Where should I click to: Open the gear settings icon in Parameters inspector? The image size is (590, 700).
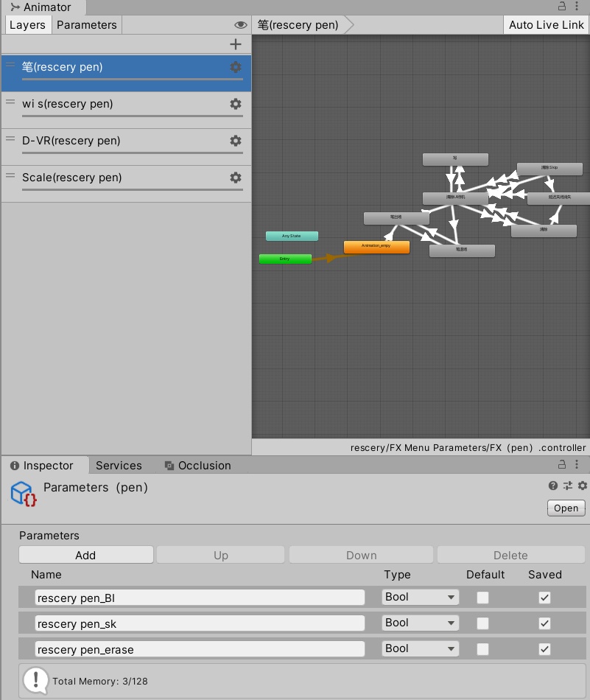point(581,486)
